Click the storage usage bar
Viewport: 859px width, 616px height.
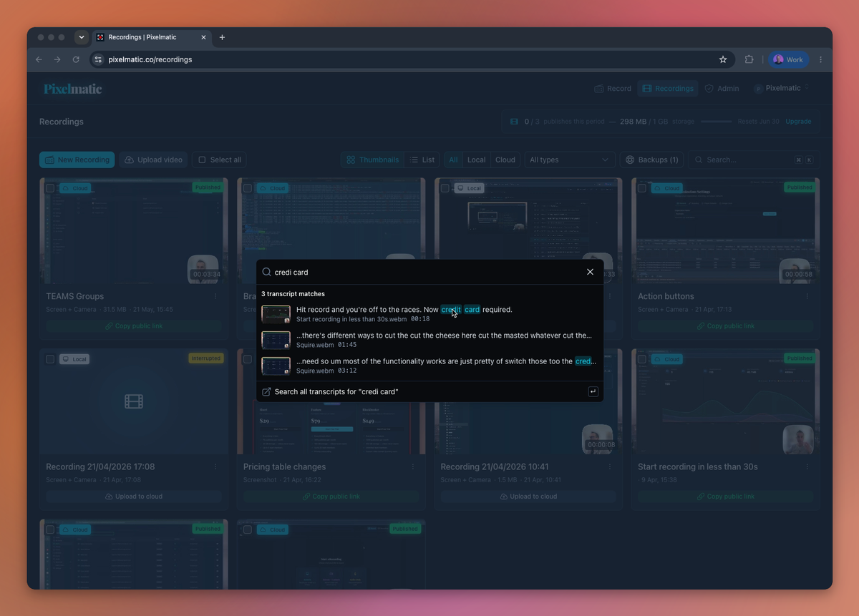[x=716, y=122]
